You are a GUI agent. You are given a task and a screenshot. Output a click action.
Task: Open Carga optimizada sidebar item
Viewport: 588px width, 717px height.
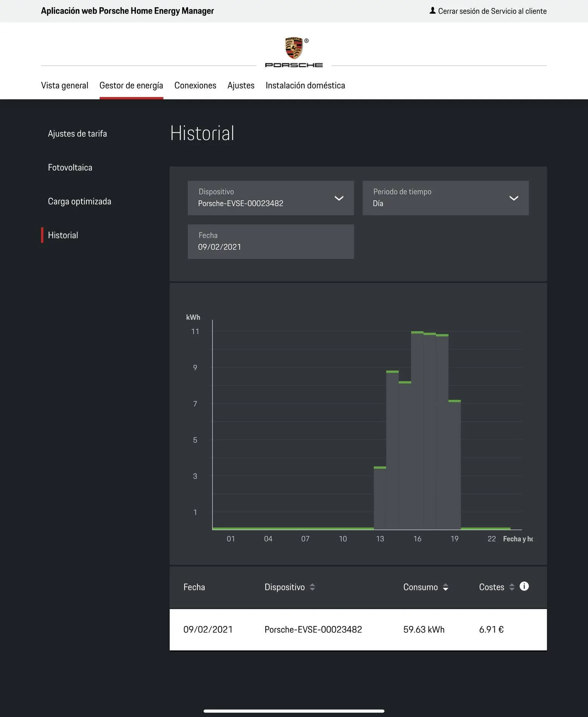pyautogui.click(x=80, y=202)
